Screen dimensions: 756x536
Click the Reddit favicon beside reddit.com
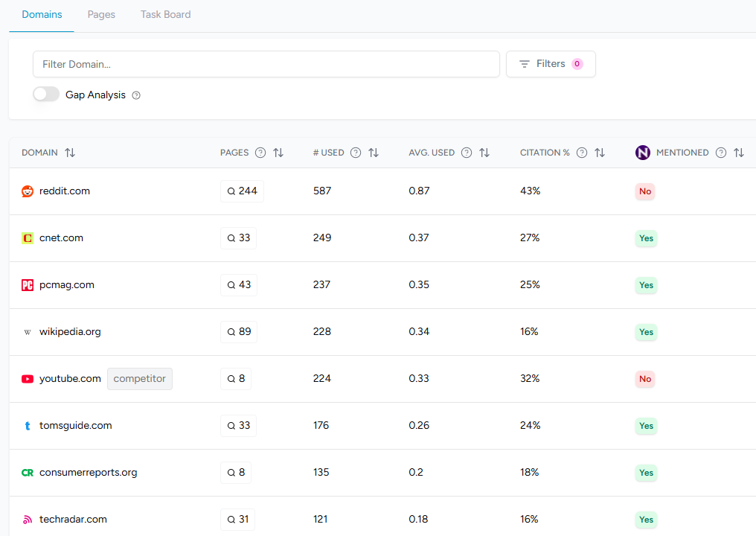(27, 191)
